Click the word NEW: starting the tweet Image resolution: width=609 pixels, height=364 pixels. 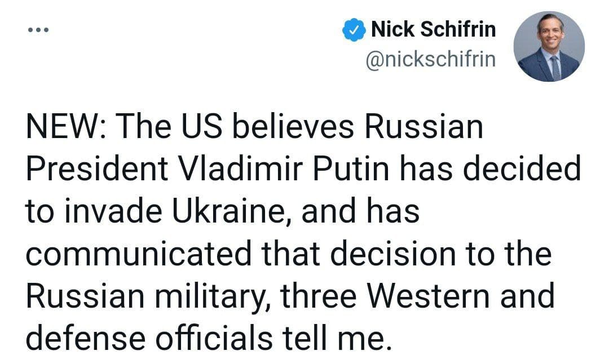(x=65, y=127)
